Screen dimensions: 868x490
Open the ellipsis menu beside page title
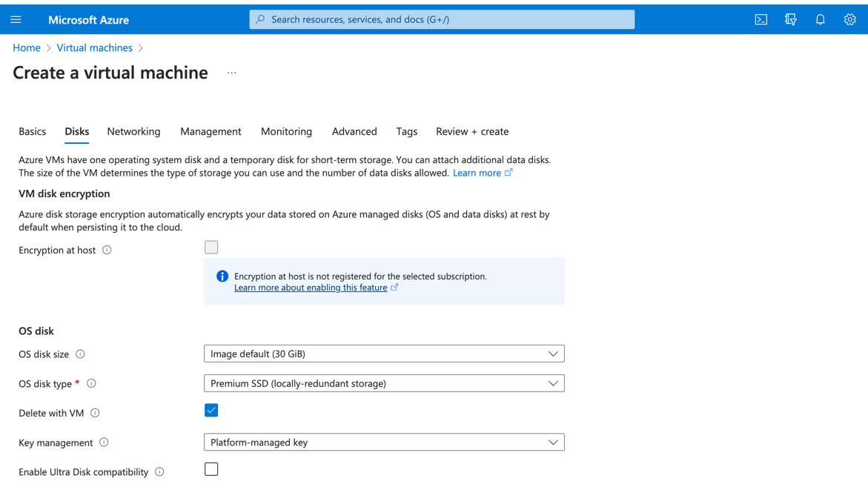coord(231,73)
